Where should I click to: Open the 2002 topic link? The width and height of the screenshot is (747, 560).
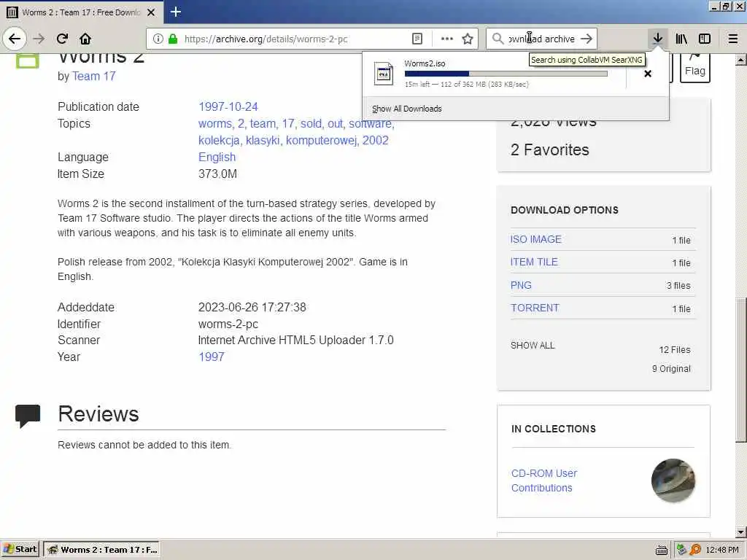(x=376, y=141)
